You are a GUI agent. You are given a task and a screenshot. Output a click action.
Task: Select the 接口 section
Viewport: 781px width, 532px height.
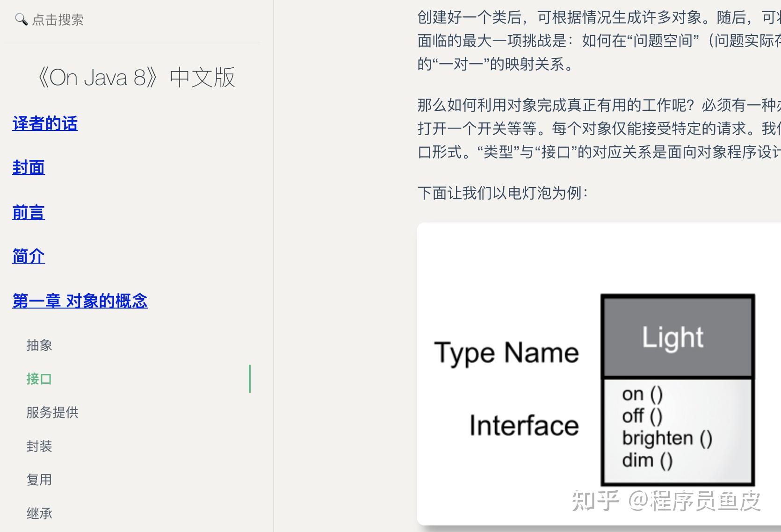[39, 379]
